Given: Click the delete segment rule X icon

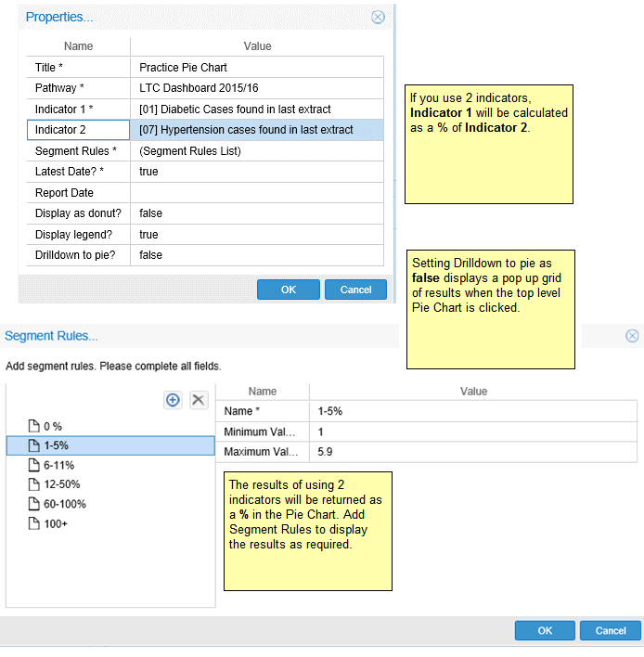Looking at the screenshot, I should point(199,399).
